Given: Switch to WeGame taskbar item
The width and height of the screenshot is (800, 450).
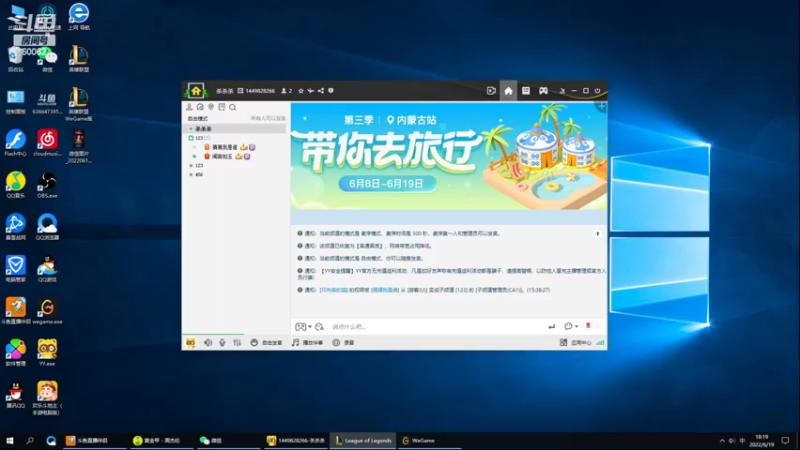Looking at the screenshot, I should (429, 440).
